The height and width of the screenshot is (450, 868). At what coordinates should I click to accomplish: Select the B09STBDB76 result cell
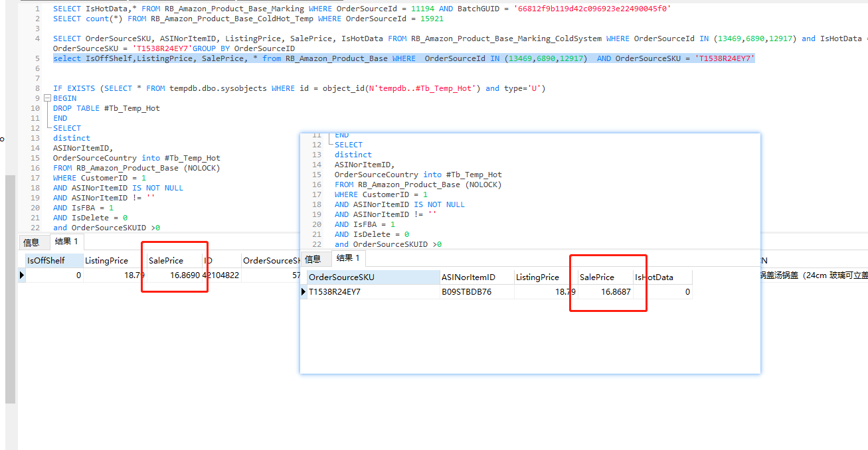point(477,291)
